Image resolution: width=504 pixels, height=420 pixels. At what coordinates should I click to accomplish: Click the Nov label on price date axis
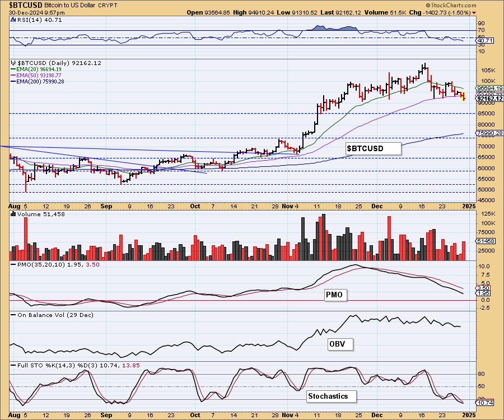[x=287, y=206]
